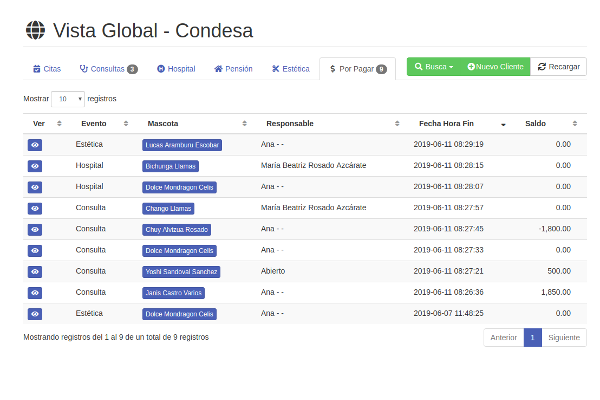Viewport: 600px width, 400px height.
Task: Click the globe icon beside Vista Global
Action: point(36,30)
